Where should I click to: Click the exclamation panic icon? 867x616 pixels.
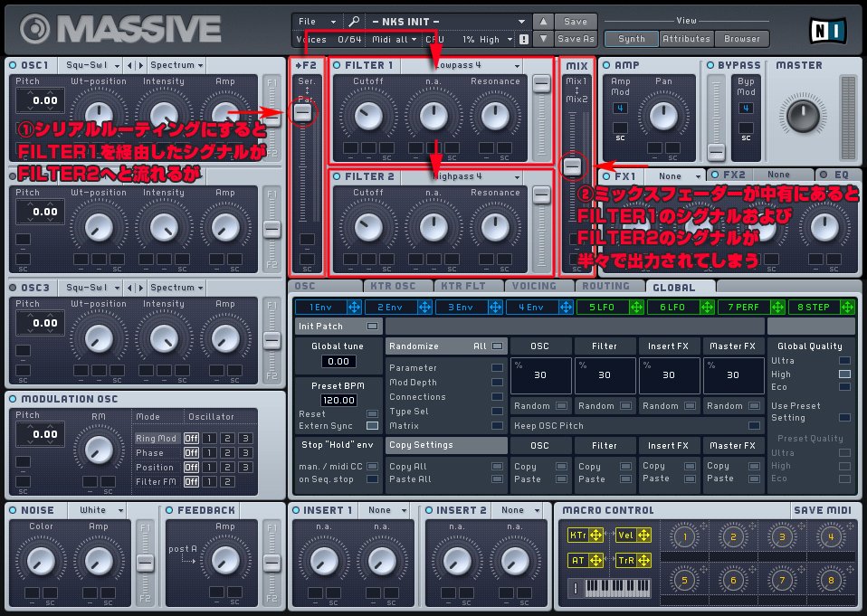[x=524, y=39]
